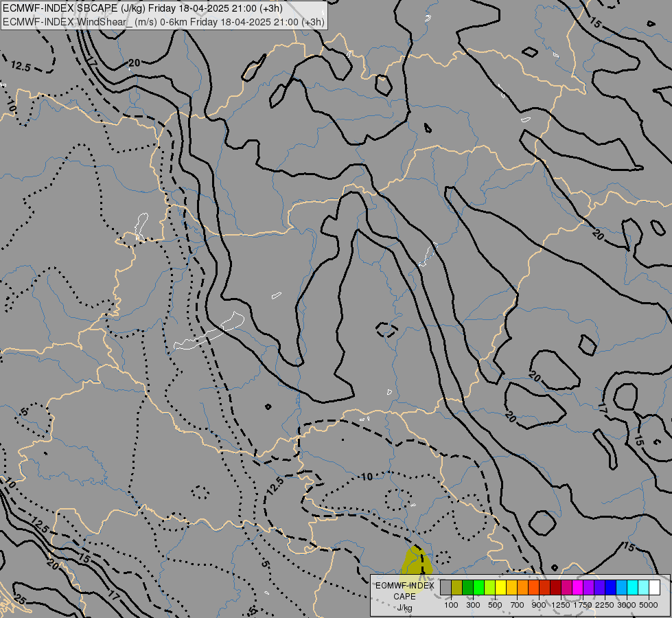
Task: Select the red swatch above 900
Action: (x=545, y=588)
